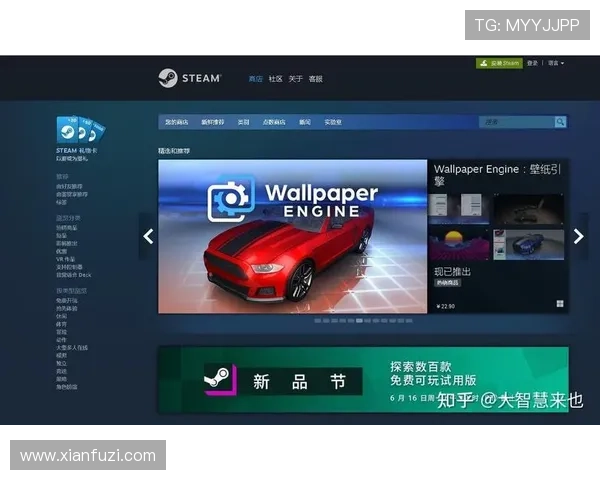The height and width of the screenshot is (480, 600).
Task: Browse 动作 genre in the sidebar
Action: [61, 340]
